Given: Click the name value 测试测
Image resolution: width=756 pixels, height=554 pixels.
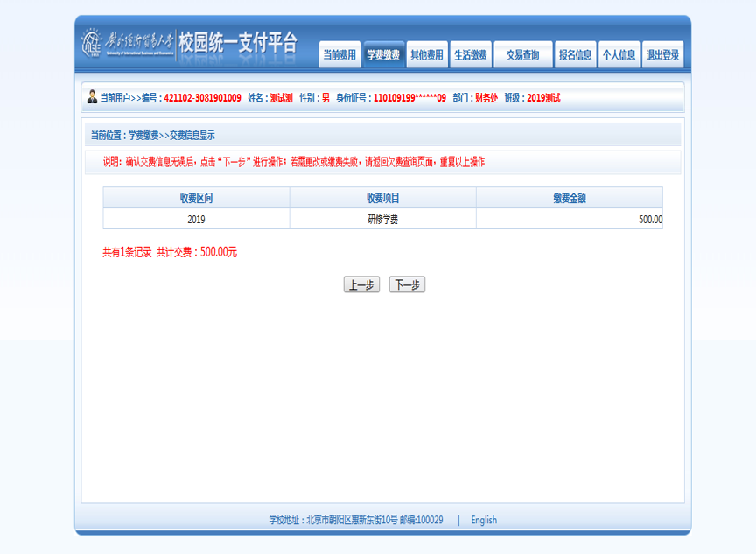Looking at the screenshot, I should (x=281, y=98).
